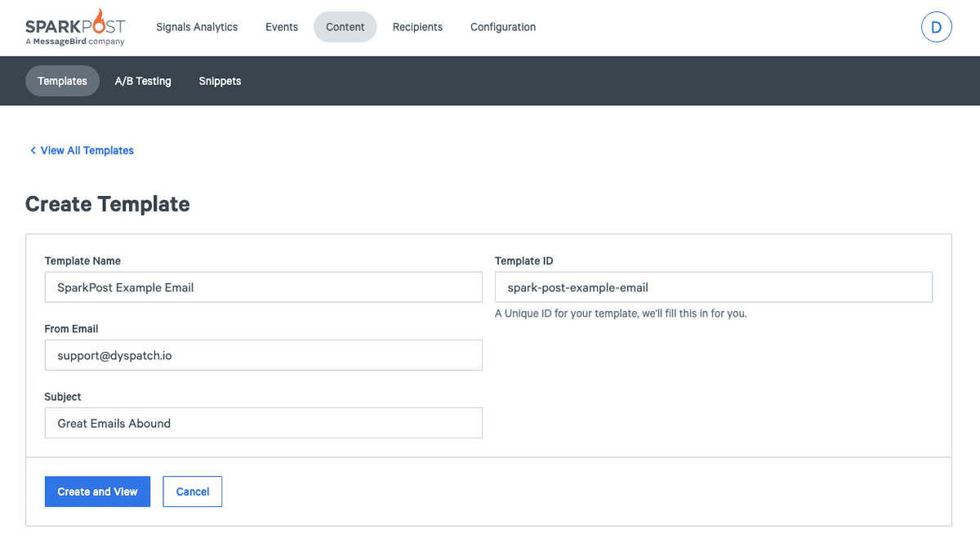This screenshot has height=547, width=980.
Task: Select the Content navigation item
Action: click(345, 27)
